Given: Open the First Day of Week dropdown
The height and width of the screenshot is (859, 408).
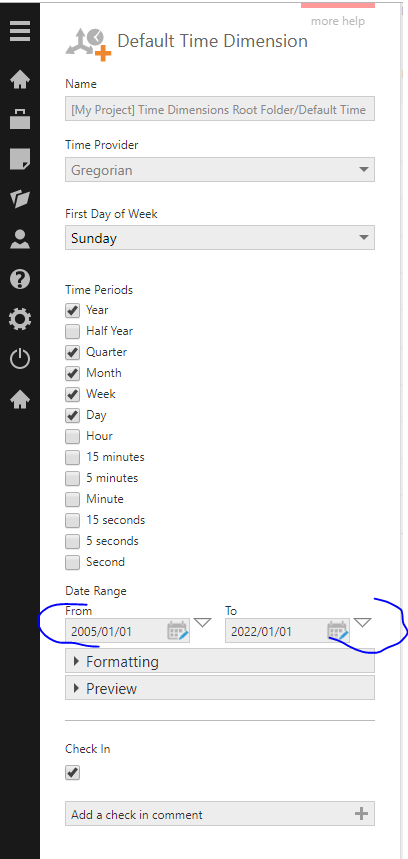Looking at the screenshot, I should click(x=220, y=238).
